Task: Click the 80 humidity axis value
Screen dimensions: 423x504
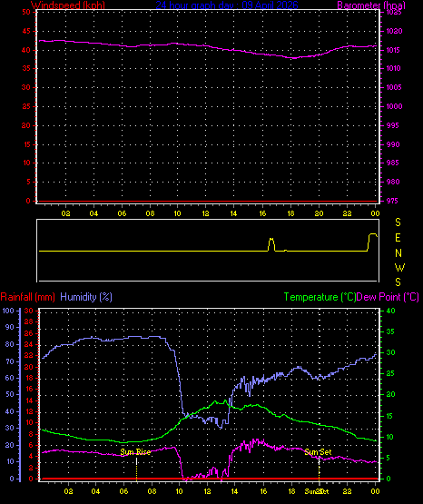Action: [x=10, y=344]
